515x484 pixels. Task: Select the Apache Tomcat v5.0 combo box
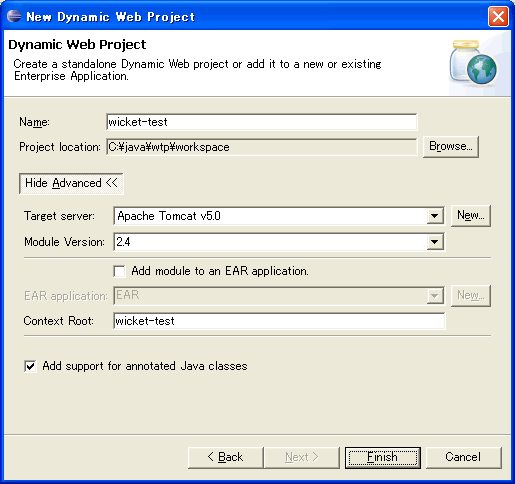279,216
